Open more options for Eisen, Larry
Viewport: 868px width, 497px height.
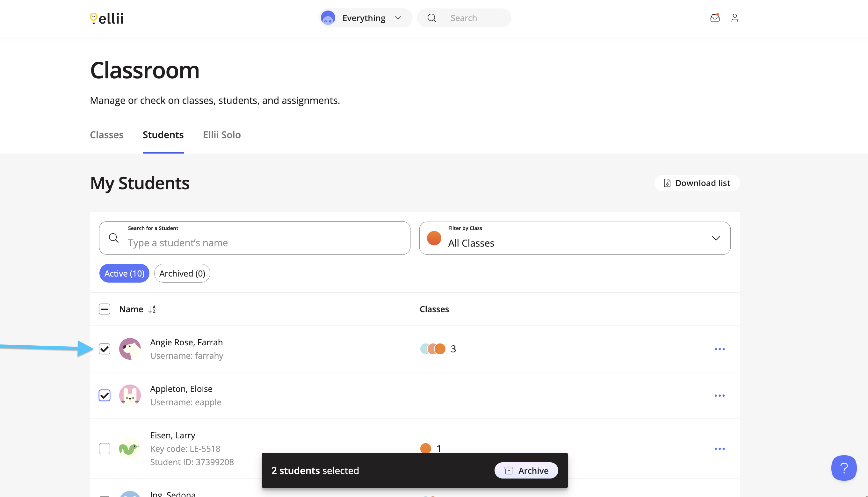tap(720, 449)
